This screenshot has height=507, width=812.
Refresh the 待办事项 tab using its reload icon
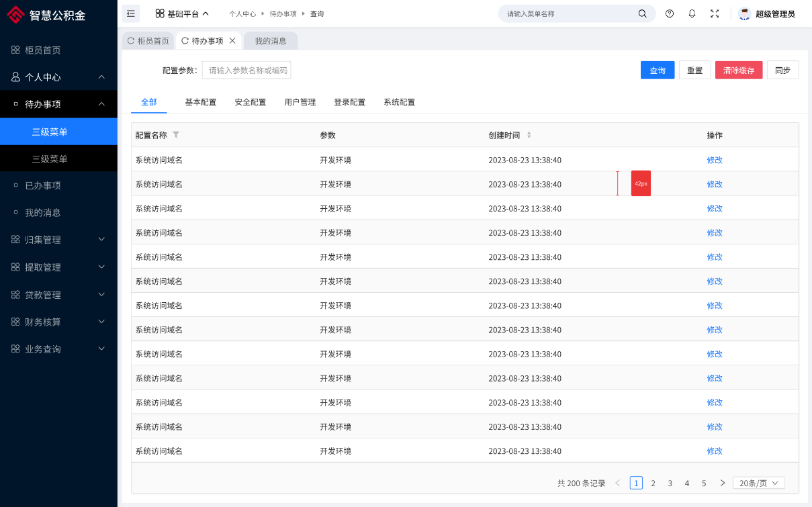pos(185,41)
